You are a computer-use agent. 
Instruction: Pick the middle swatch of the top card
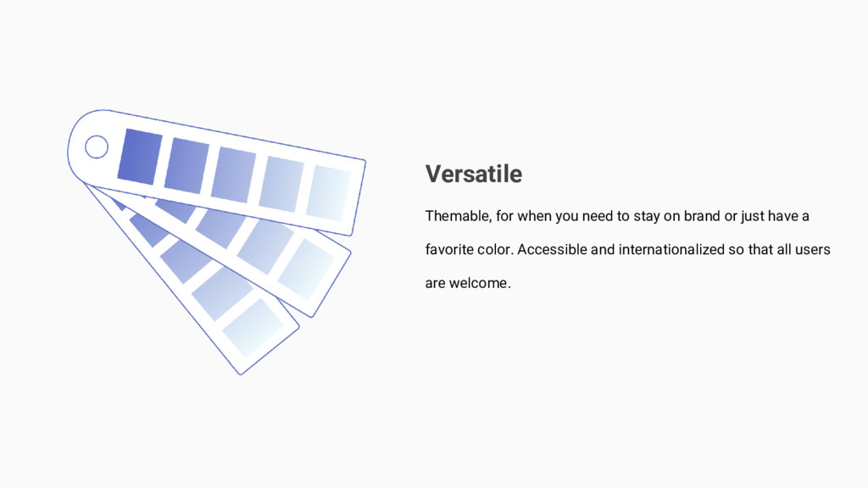pos(233,175)
